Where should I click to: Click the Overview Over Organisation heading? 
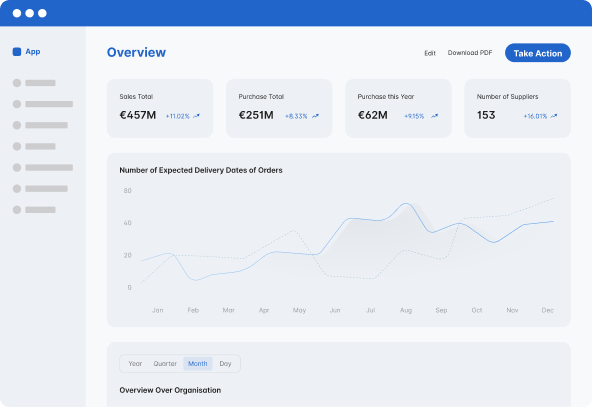pyautogui.click(x=170, y=390)
